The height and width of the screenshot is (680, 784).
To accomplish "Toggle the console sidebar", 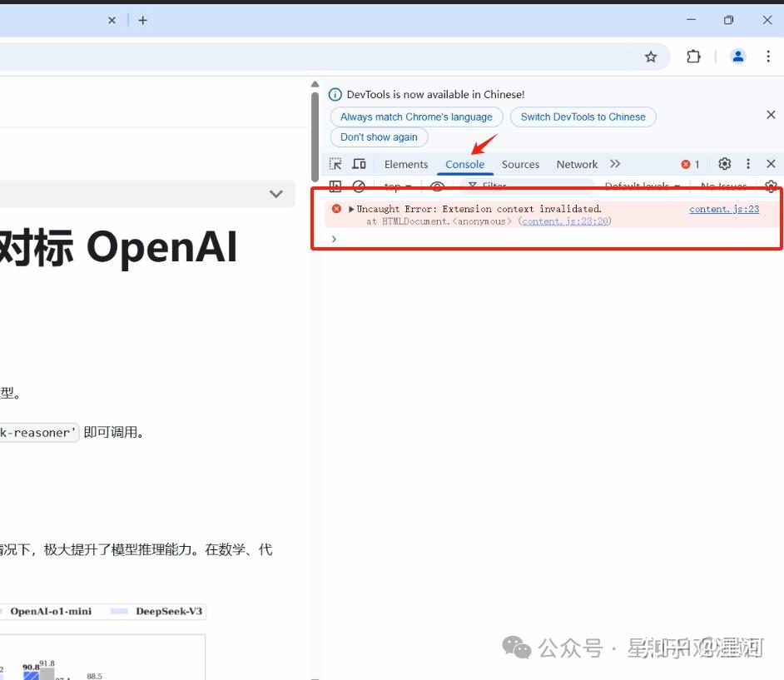I will coord(335,186).
